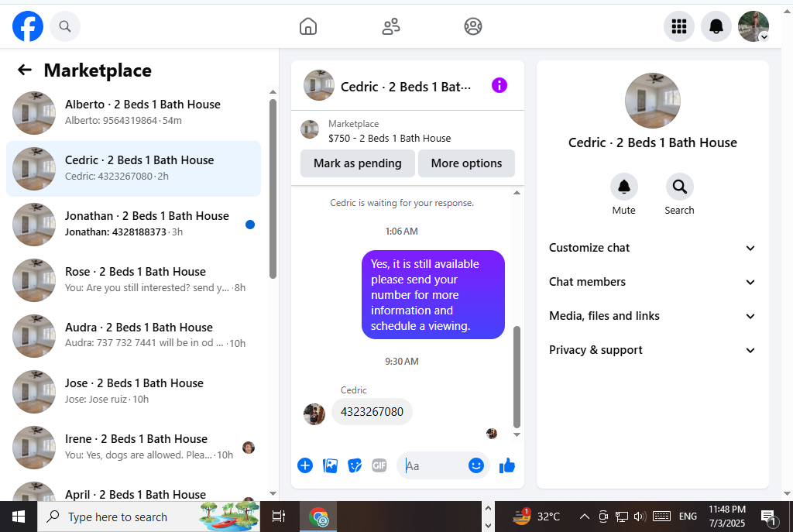This screenshot has height=532, width=793.
Task: Open the Menu grid icon
Action: 678,26
